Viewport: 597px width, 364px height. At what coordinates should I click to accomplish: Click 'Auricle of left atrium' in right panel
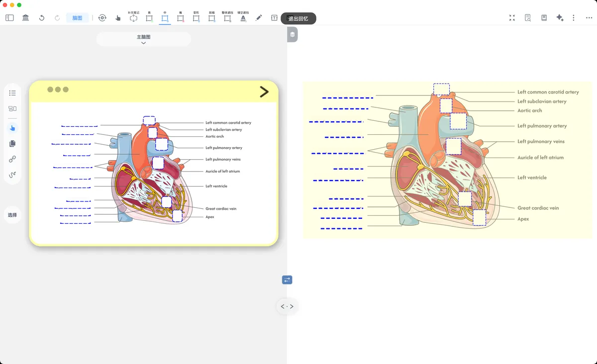pos(540,157)
